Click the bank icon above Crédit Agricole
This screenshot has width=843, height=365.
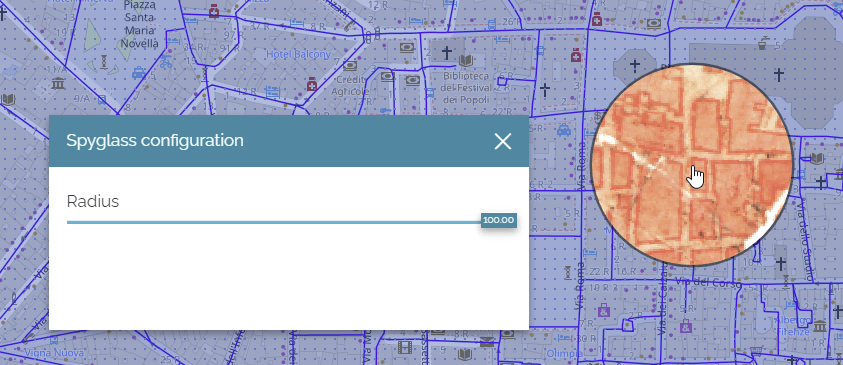[350, 66]
